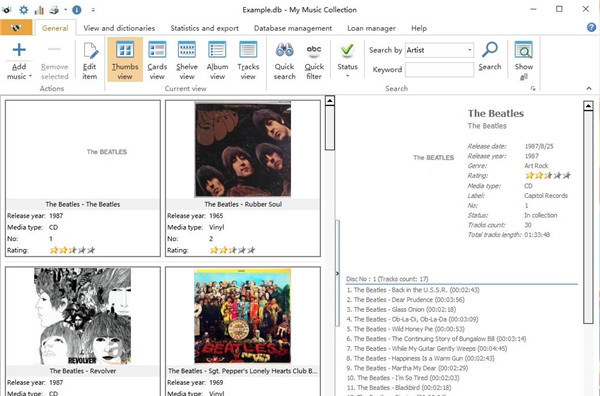The height and width of the screenshot is (396, 600).
Task: Open Statistics and export tab
Action: pyautogui.click(x=204, y=28)
